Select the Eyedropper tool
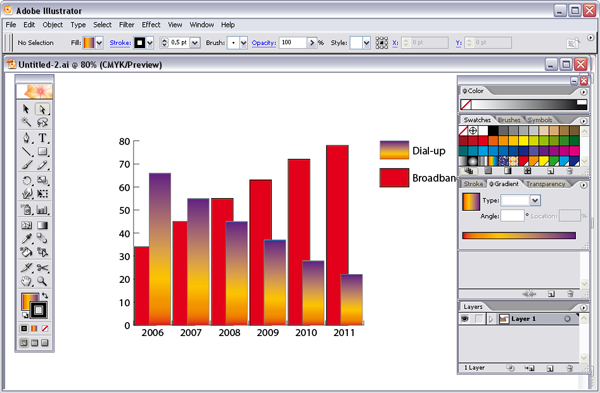 (x=26, y=239)
